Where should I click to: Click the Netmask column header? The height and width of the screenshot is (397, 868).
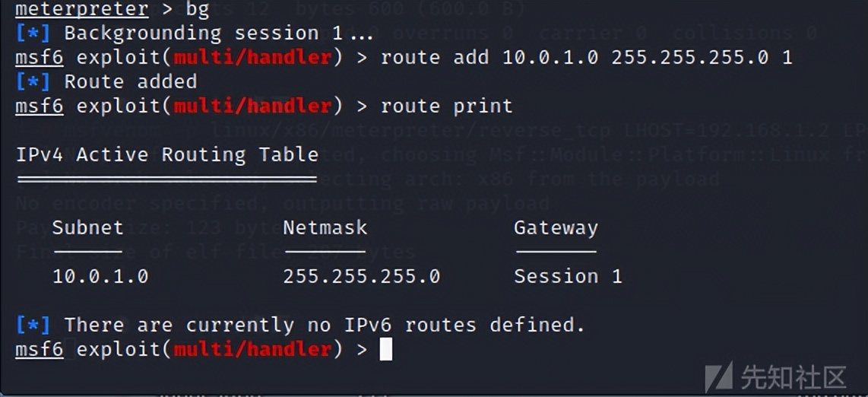[x=325, y=227]
